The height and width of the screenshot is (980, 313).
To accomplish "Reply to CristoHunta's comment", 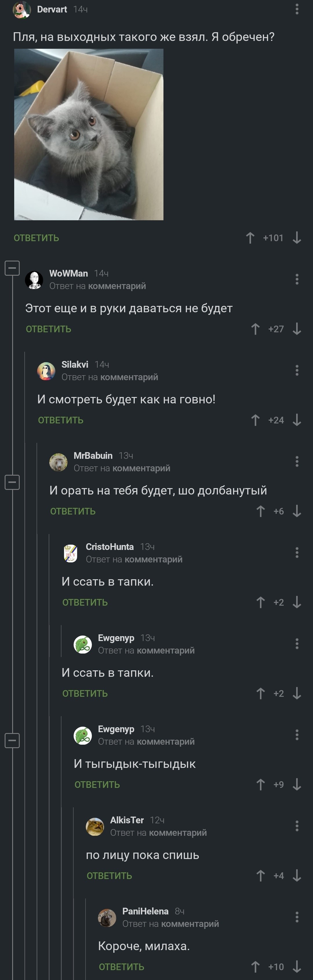I will point(85,603).
